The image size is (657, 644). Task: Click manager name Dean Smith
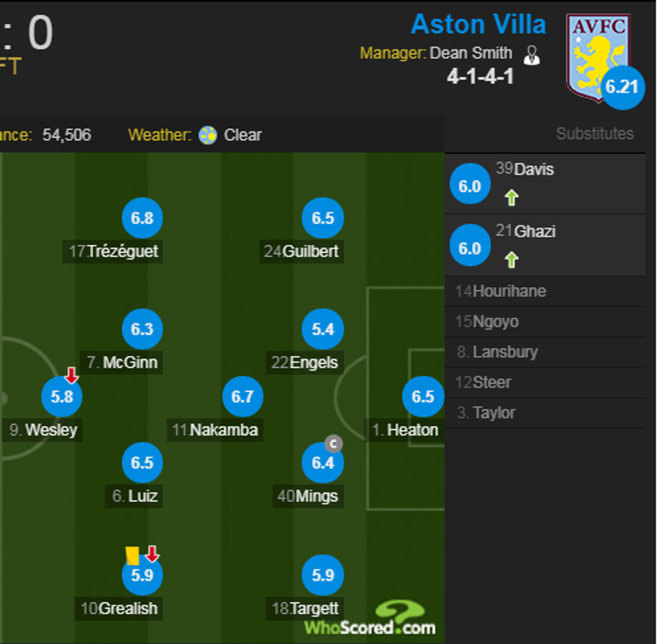coord(471,53)
